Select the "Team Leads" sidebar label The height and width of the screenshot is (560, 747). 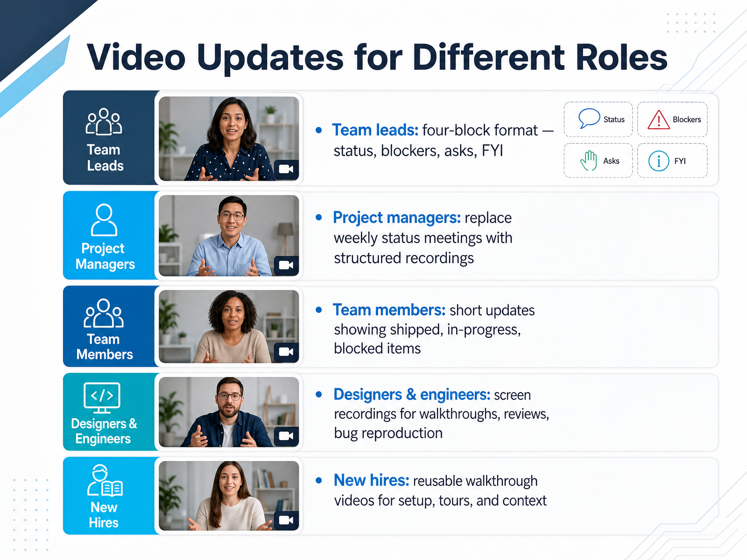[x=105, y=158]
